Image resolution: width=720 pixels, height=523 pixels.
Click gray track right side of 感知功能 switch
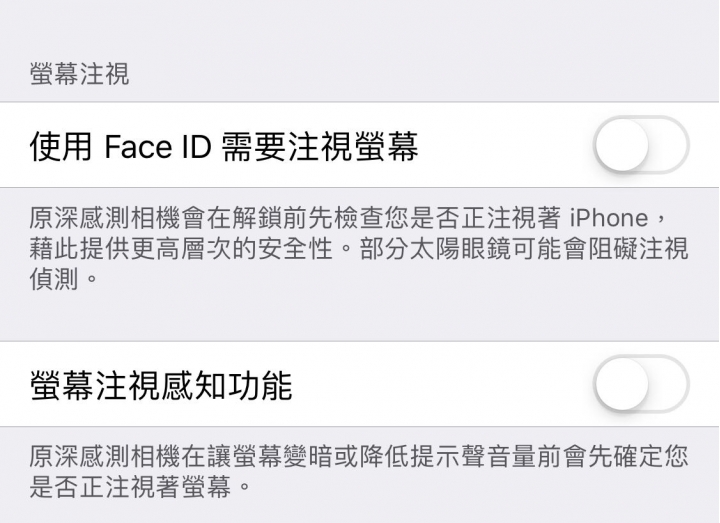coord(669,383)
